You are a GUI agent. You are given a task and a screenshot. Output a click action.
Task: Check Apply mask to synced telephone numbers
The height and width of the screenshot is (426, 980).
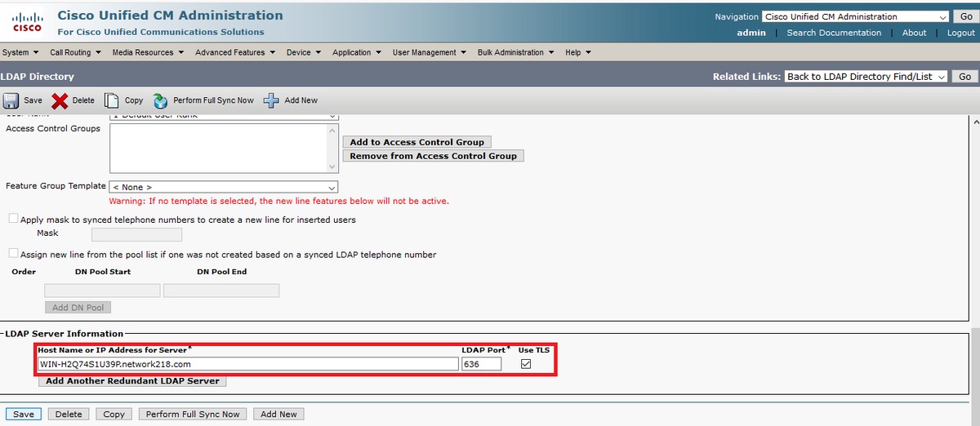point(13,219)
